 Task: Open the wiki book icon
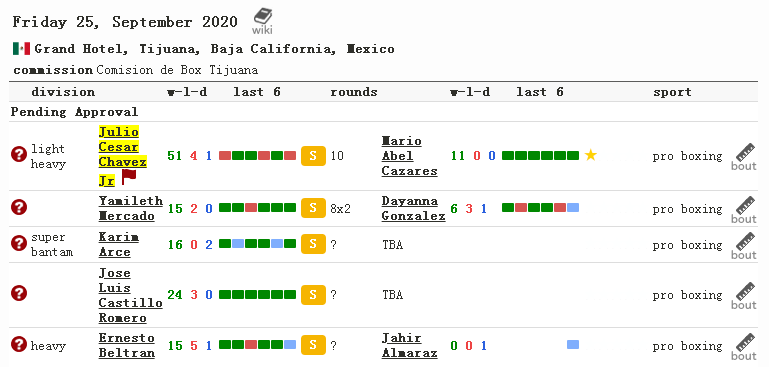pos(262,21)
